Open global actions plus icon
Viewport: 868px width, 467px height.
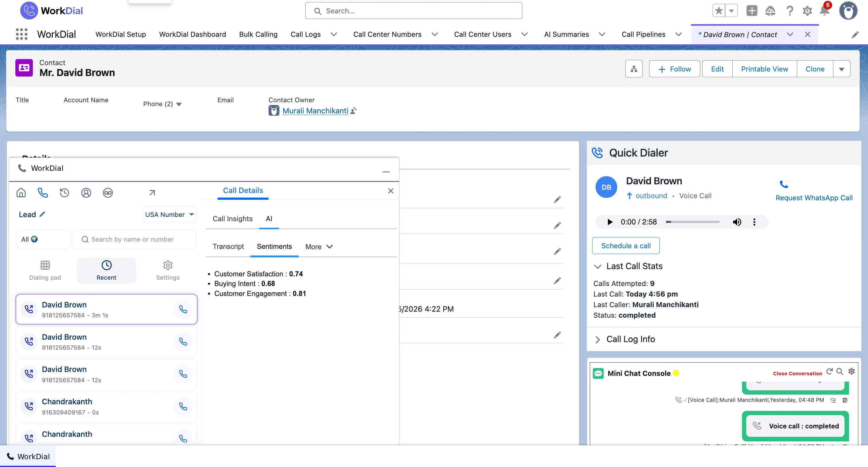tap(752, 11)
